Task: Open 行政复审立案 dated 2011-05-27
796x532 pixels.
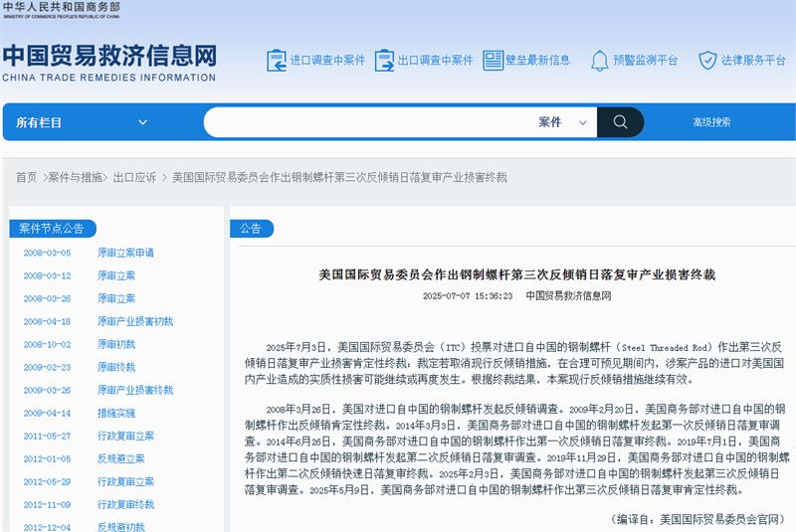Action: (x=126, y=436)
